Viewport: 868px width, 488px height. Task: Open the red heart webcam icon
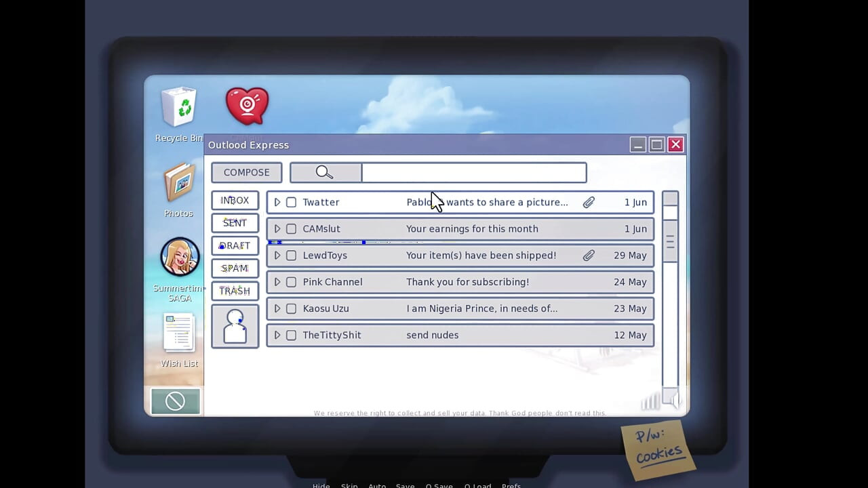248,106
